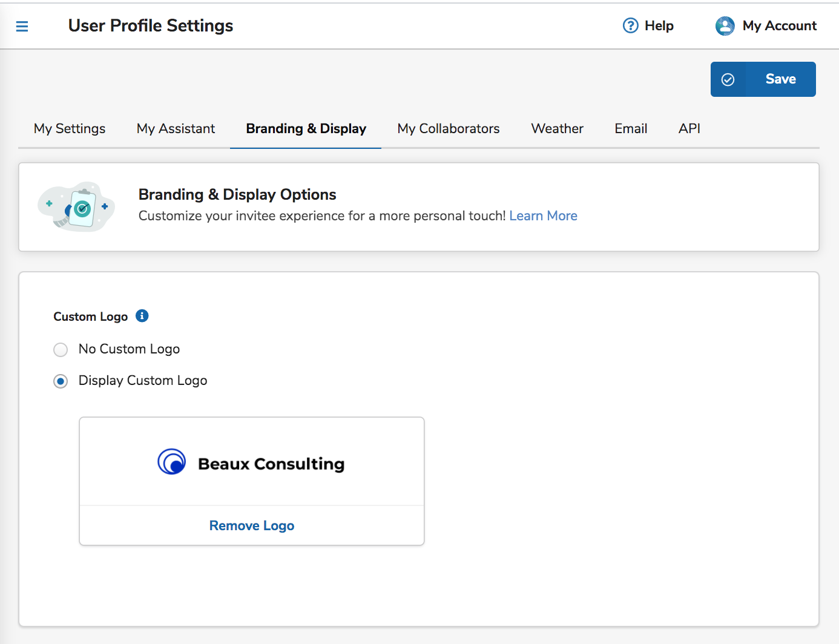Click the My Account avatar icon

725,26
